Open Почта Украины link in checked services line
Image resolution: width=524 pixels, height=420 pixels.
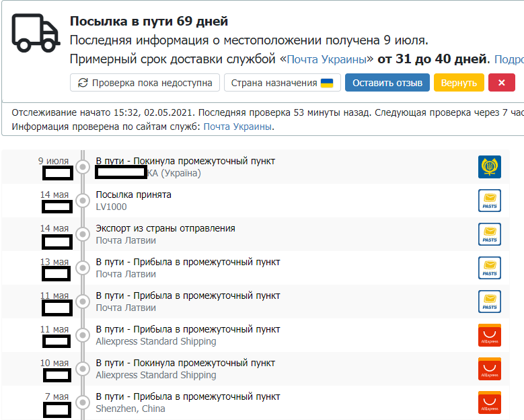point(237,127)
